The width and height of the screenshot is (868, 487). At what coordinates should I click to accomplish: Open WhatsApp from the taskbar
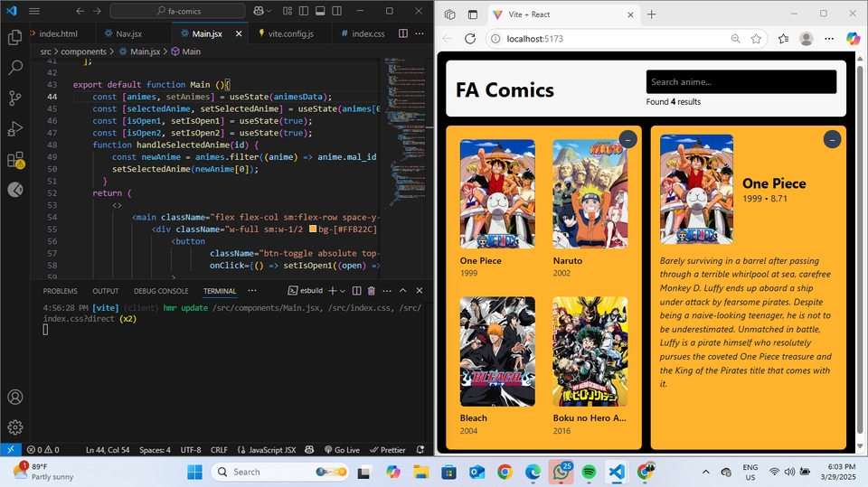click(561, 472)
